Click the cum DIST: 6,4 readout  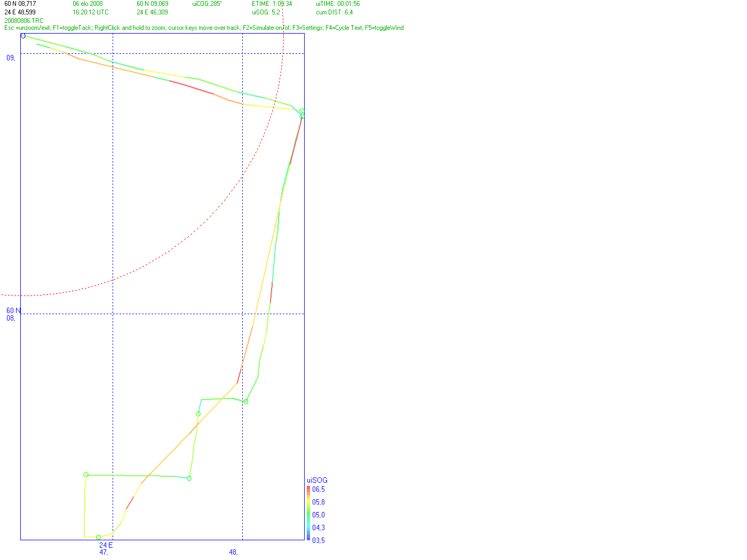click(x=335, y=12)
